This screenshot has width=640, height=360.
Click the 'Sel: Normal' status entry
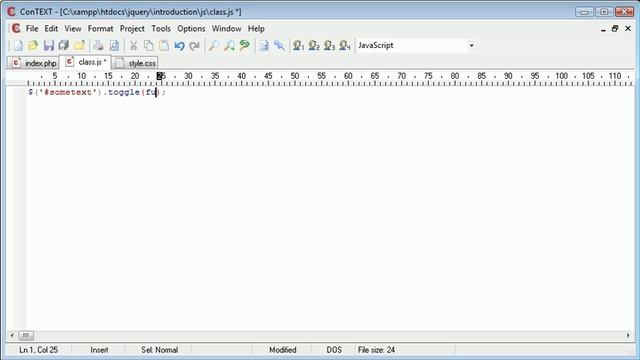160,350
